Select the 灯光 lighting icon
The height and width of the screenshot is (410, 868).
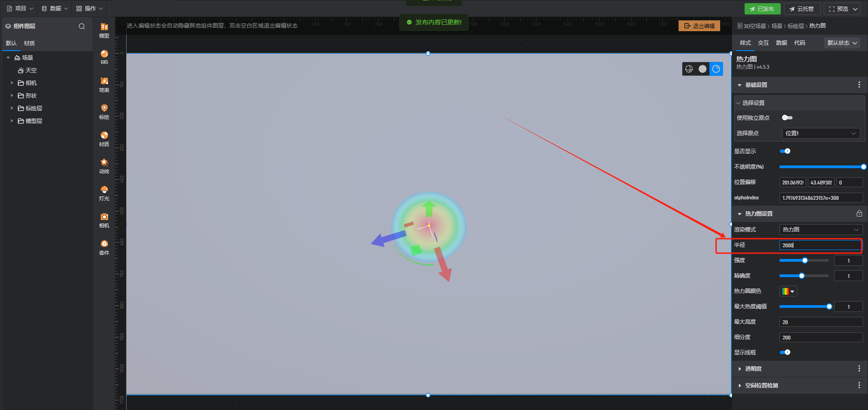click(x=104, y=193)
